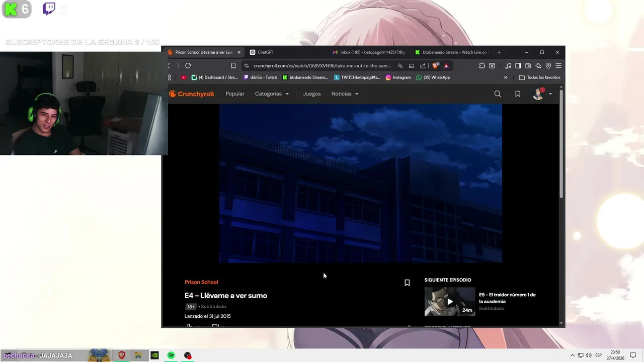The height and width of the screenshot is (362, 644).
Task: Expand the Noticias dropdown
Action: (345, 94)
